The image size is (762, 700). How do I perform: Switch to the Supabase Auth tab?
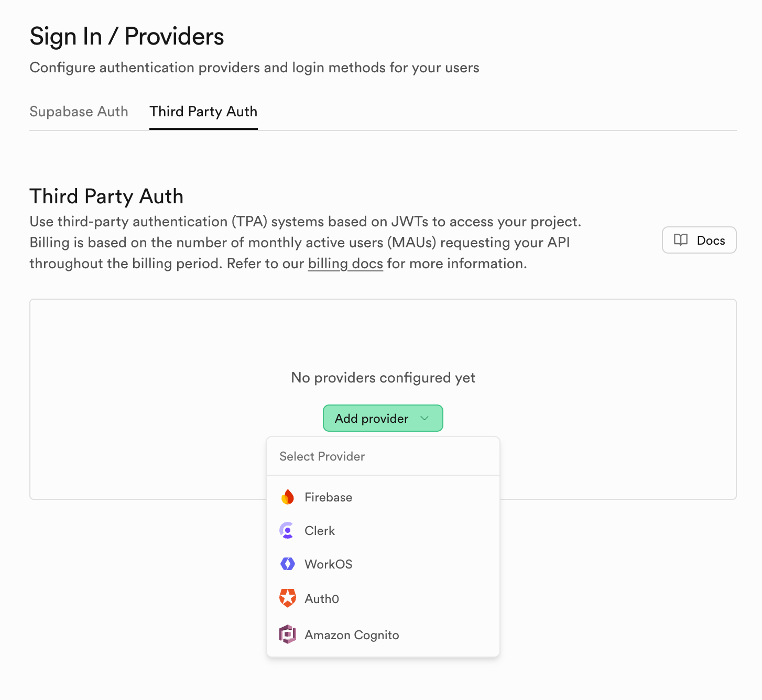[x=79, y=112]
